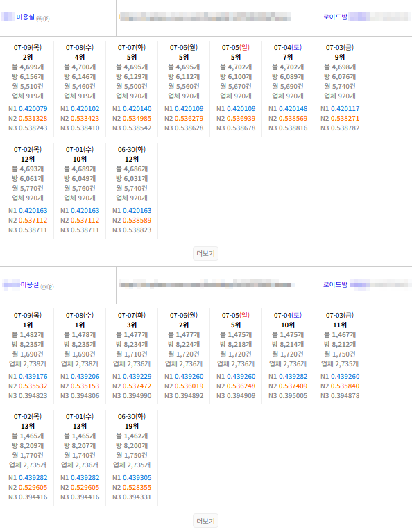Click the 'p' icon beside second 미용실

50,286
